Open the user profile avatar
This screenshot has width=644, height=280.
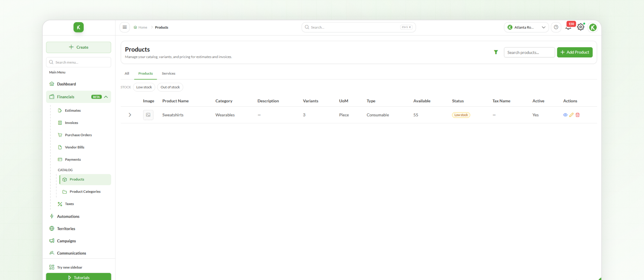tap(593, 27)
